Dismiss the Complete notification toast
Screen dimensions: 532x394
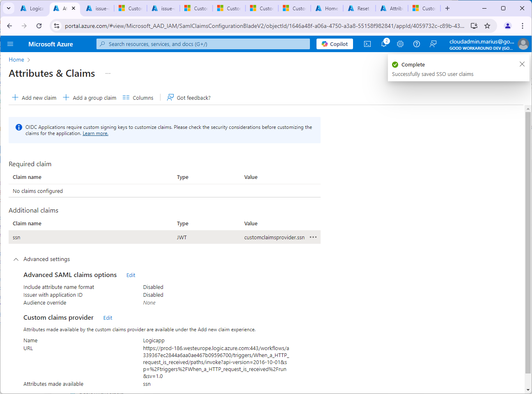click(x=522, y=64)
